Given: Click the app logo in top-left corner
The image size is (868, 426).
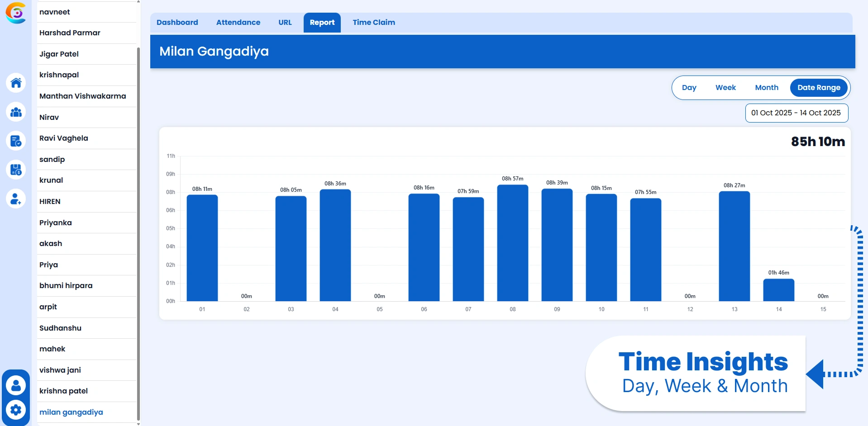Looking at the screenshot, I should 16,13.
